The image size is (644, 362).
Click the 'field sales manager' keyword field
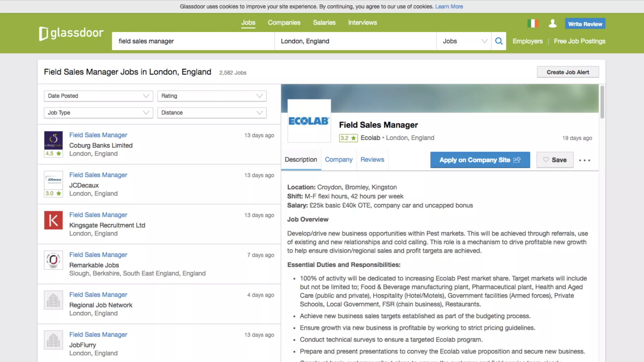(193, 41)
